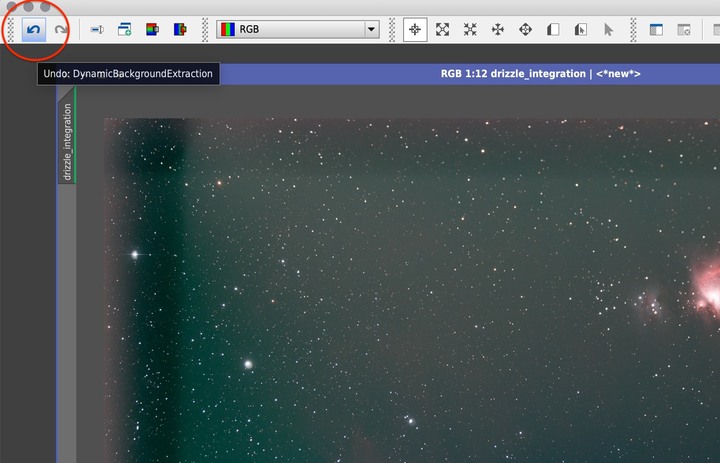This screenshot has height=463, width=720.
Task: Select the Zoom In mode icon with outward arrows
Action: [442, 30]
